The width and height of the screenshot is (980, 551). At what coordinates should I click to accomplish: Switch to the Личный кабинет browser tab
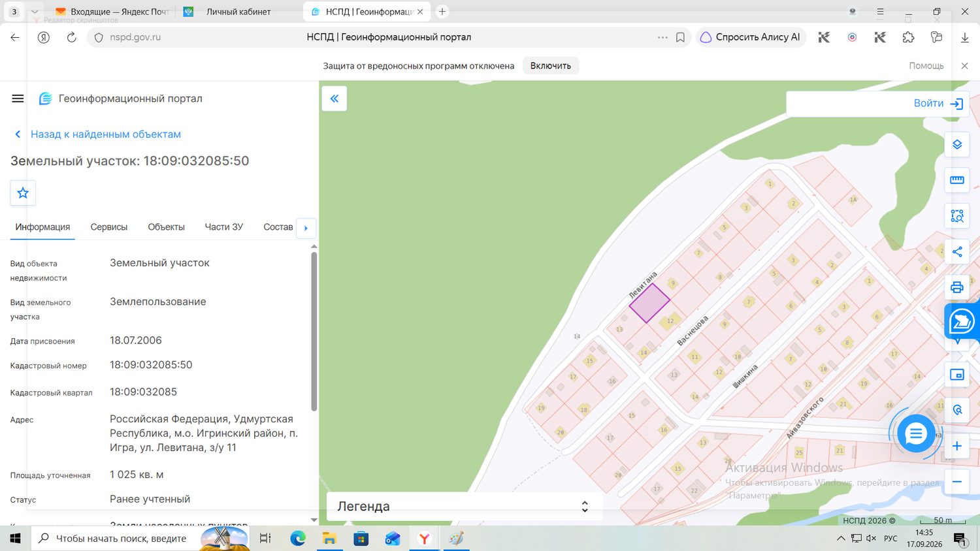238,12
